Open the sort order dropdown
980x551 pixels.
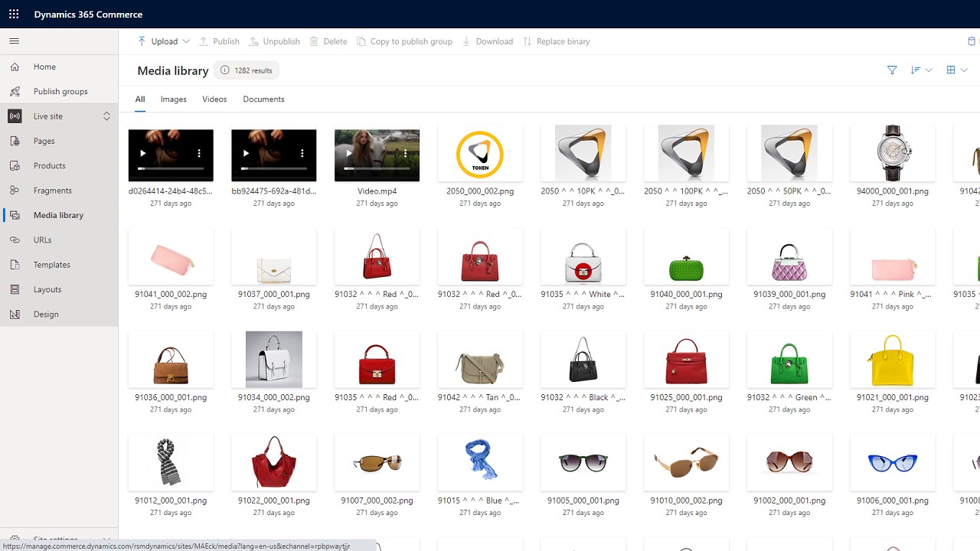point(921,70)
